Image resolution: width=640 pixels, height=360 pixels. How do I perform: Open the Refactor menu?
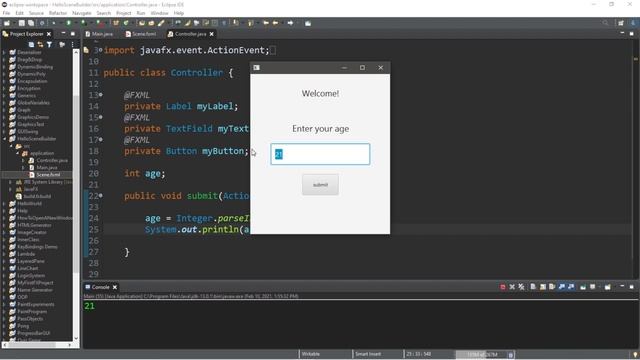pos(58,13)
